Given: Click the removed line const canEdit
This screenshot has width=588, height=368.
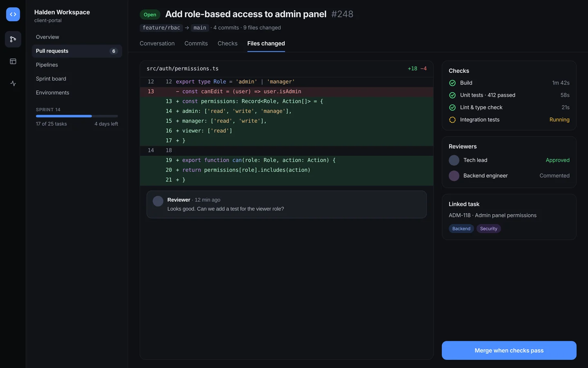Looking at the screenshot, I should click(287, 92).
